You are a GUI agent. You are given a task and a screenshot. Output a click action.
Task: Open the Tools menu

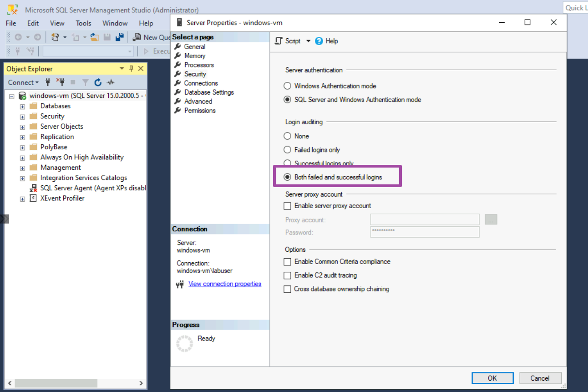point(84,23)
